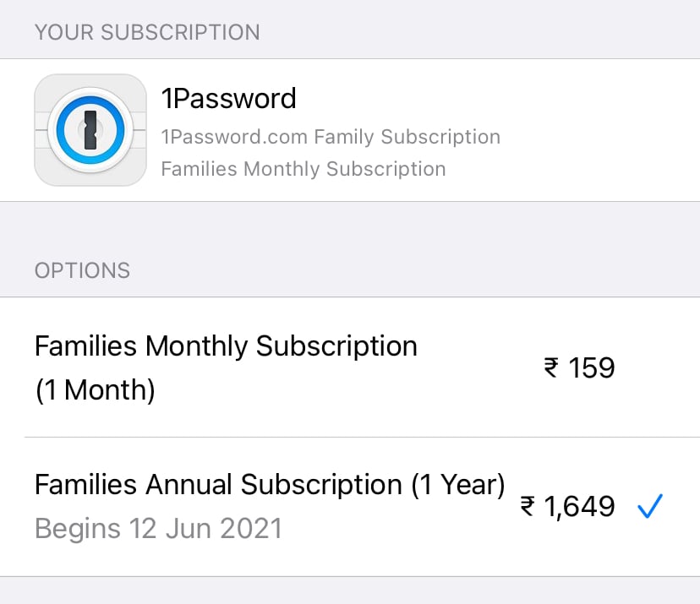Image resolution: width=700 pixels, height=604 pixels.
Task: Click the rupee symbol before 1,649
Action: pos(528,506)
